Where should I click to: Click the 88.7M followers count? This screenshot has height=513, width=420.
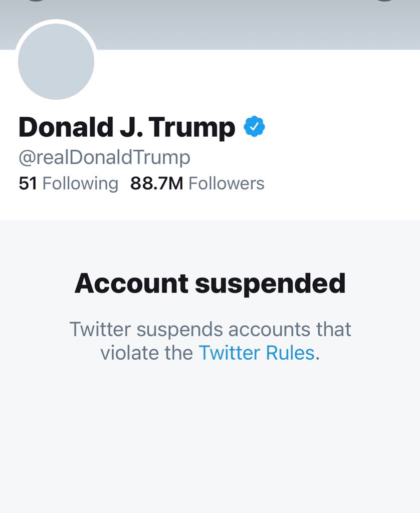157,184
